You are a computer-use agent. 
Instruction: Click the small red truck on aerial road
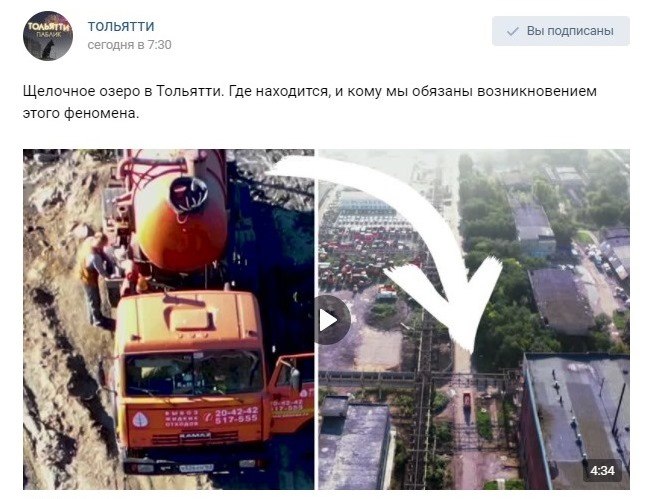467,401
